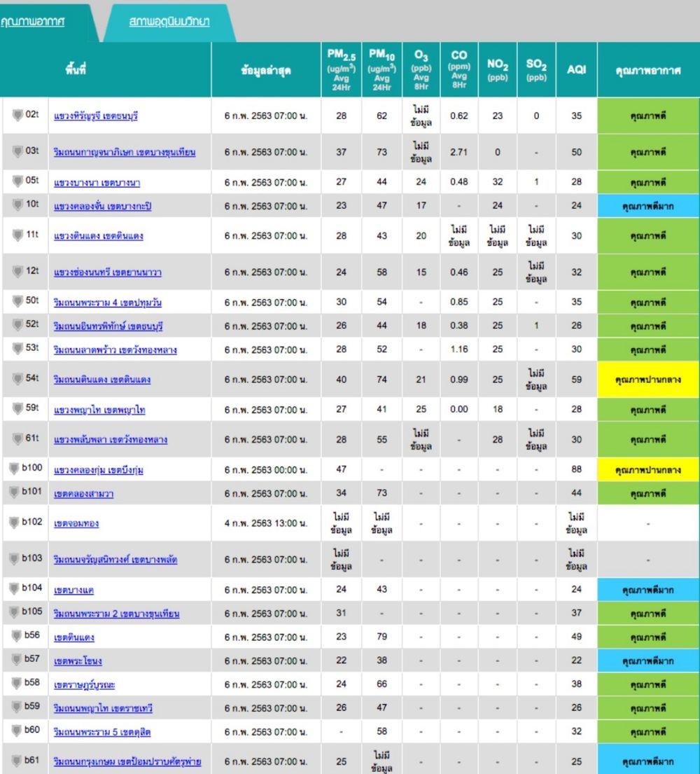This screenshot has width=700, height=774.
Task: Click the shield icon next to 53t
Action: click(17, 349)
